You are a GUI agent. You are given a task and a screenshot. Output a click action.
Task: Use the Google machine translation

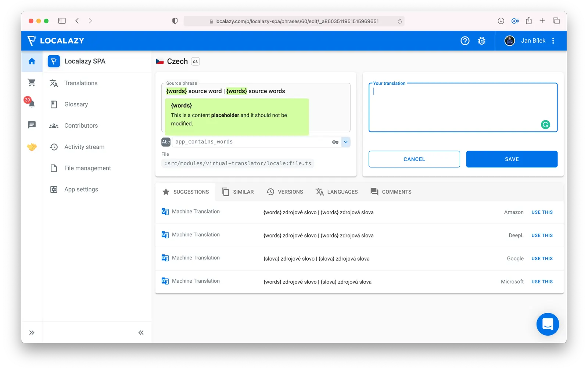542,259
